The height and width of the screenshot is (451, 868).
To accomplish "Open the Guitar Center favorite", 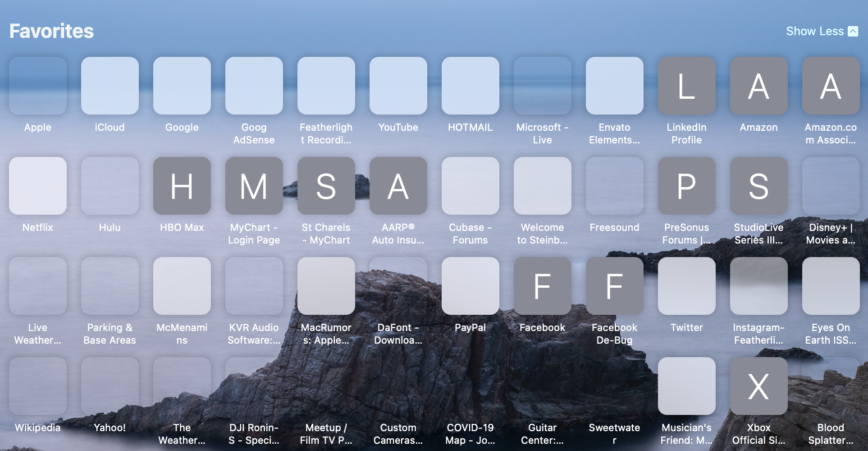I will 543,386.
